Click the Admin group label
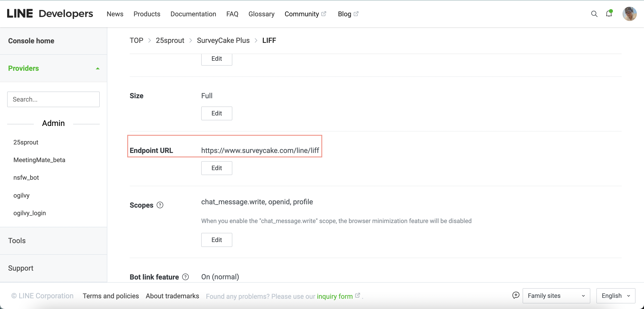 pyautogui.click(x=53, y=123)
